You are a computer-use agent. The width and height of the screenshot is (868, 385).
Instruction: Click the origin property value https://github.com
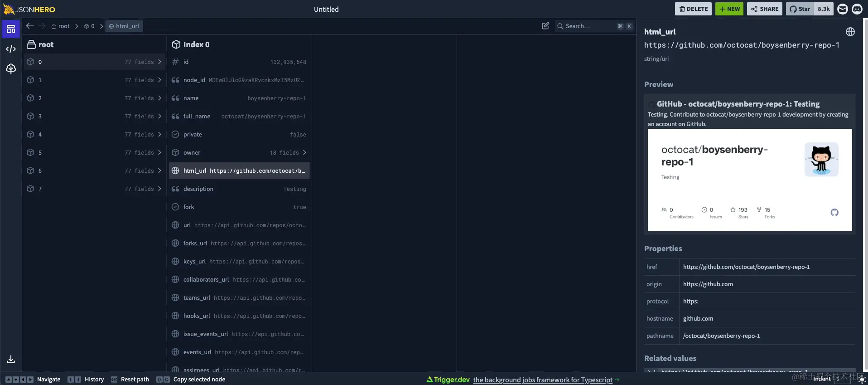708,284
